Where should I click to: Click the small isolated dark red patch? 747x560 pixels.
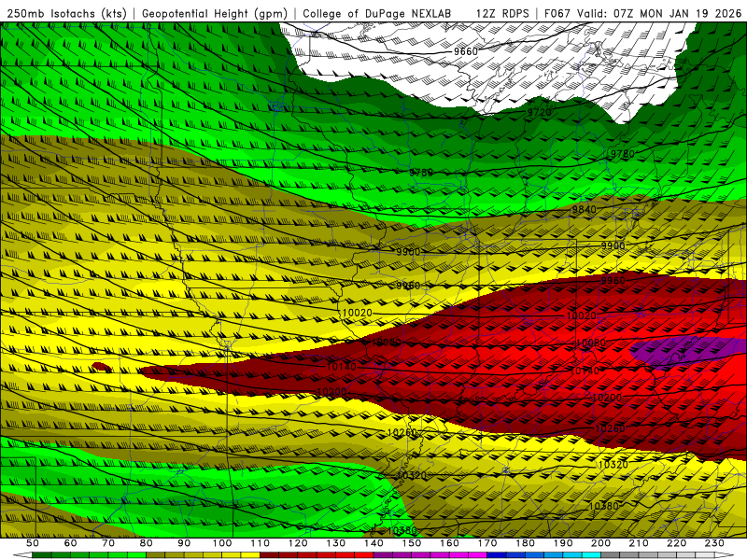pyautogui.click(x=102, y=367)
